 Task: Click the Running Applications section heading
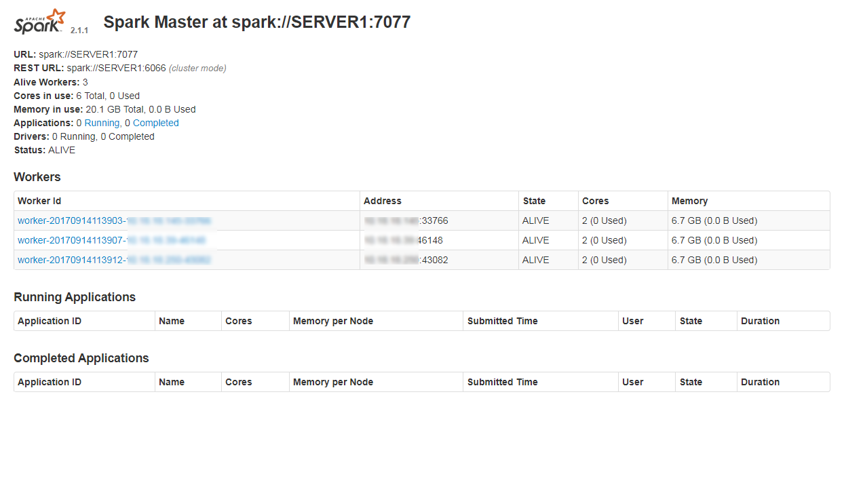pyautogui.click(x=75, y=297)
